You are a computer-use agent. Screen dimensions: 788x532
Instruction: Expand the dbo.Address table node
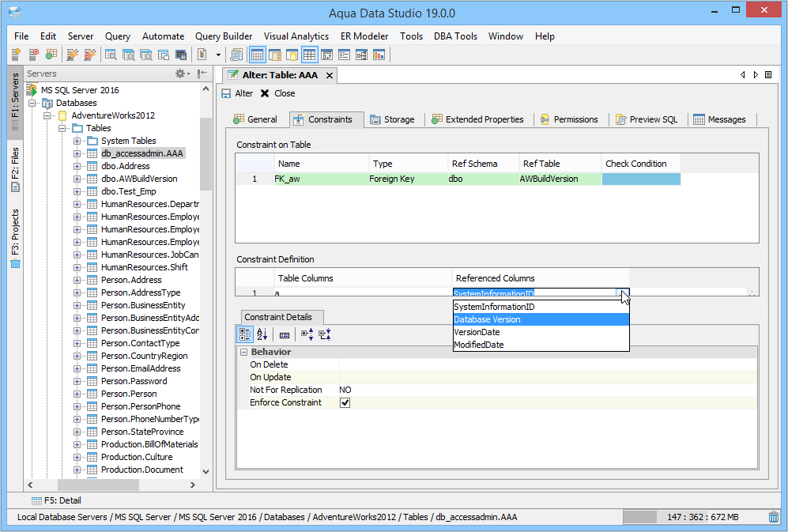click(x=77, y=166)
